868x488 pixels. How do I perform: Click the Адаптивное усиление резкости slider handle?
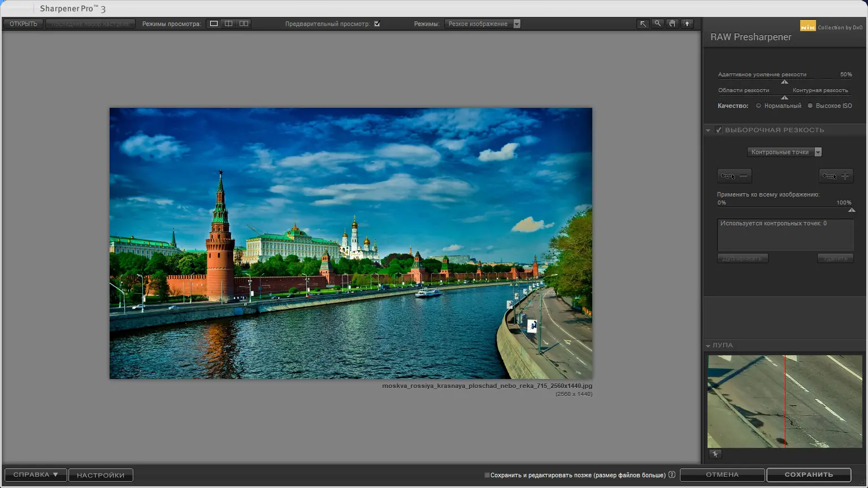[784, 82]
